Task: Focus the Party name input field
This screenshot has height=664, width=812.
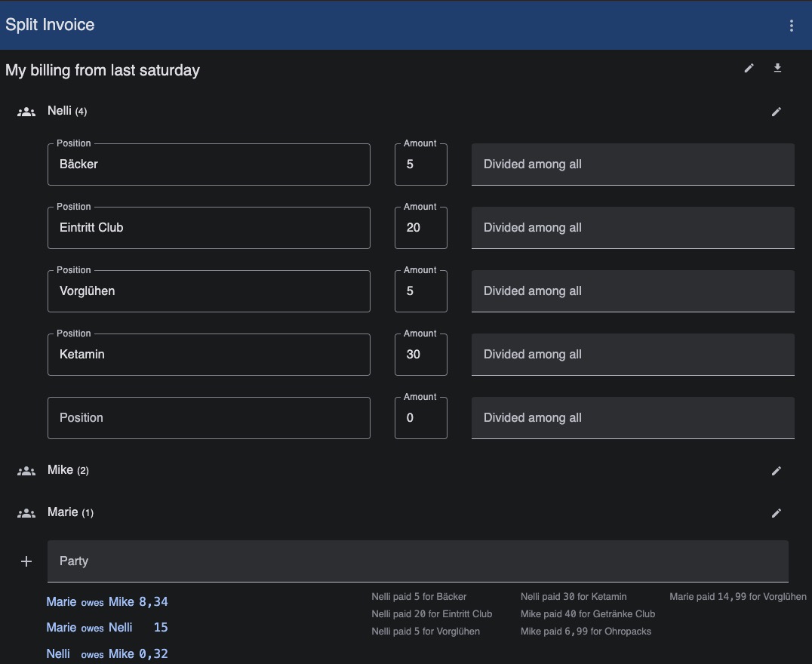Action: click(417, 561)
